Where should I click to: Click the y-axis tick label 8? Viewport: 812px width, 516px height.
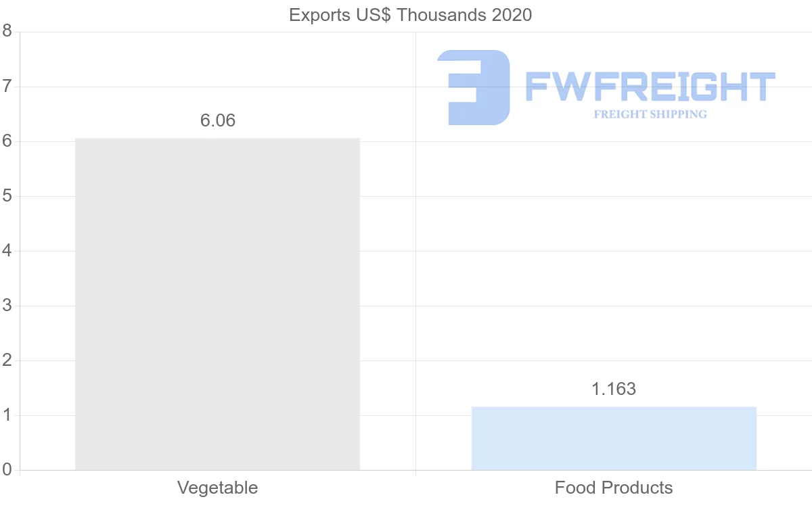point(7,31)
